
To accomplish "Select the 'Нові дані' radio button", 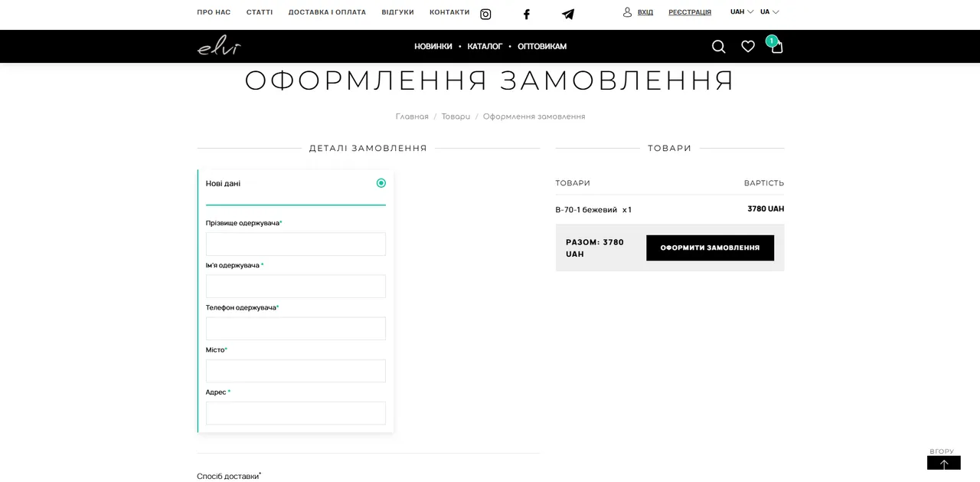I will click(x=381, y=183).
